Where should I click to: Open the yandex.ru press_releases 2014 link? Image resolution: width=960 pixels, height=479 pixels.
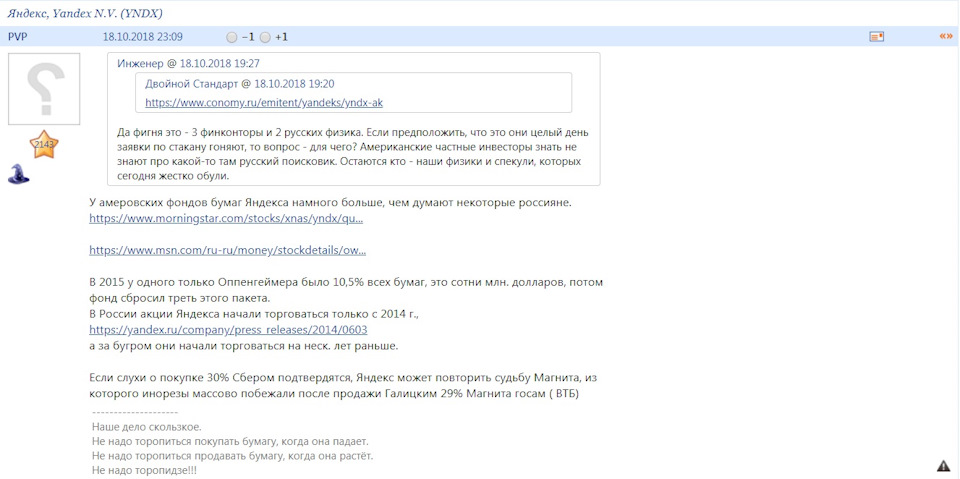[x=228, y=330]
